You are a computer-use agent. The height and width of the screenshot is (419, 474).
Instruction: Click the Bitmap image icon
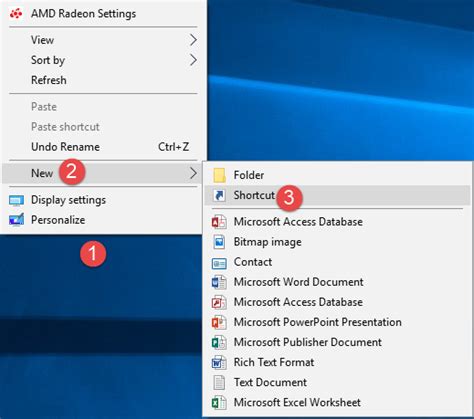(219, 242)
